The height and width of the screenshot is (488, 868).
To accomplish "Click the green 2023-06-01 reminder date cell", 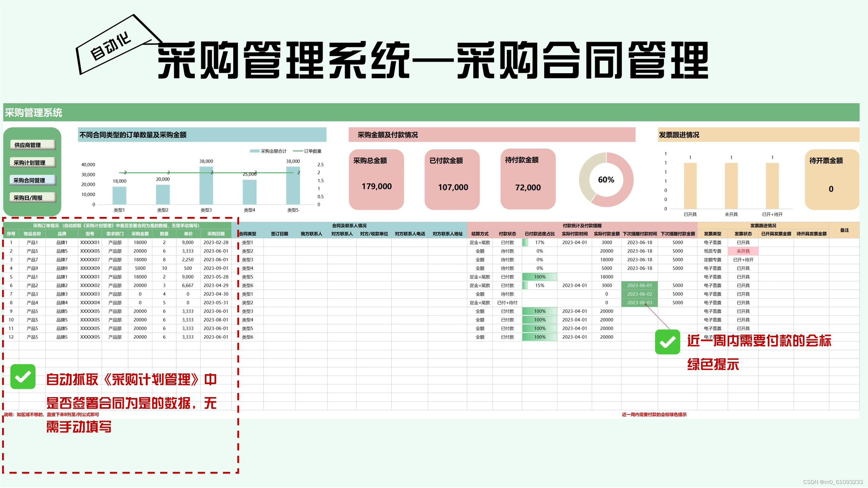I will point(639,285).
